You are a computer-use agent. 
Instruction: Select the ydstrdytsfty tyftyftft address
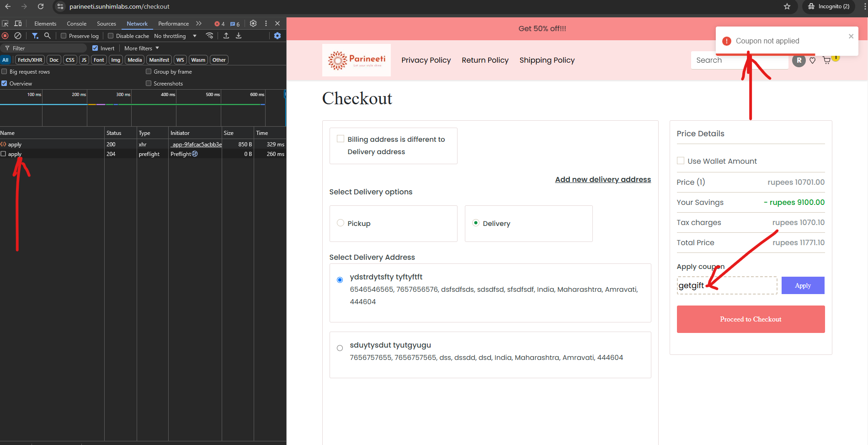[340, 280]
